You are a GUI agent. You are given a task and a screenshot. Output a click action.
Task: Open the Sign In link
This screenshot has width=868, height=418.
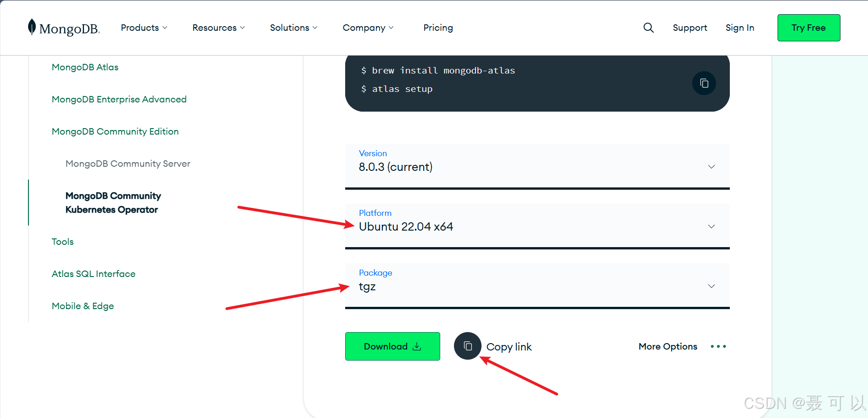click(x=739, y=28)
